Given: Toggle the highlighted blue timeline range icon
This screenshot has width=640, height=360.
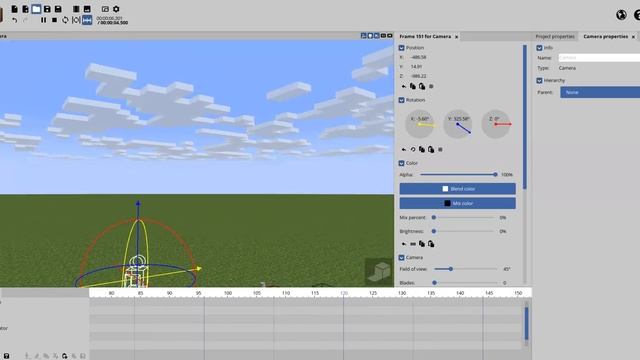Looking at the screenshot, I should click(x=87, y=20).
